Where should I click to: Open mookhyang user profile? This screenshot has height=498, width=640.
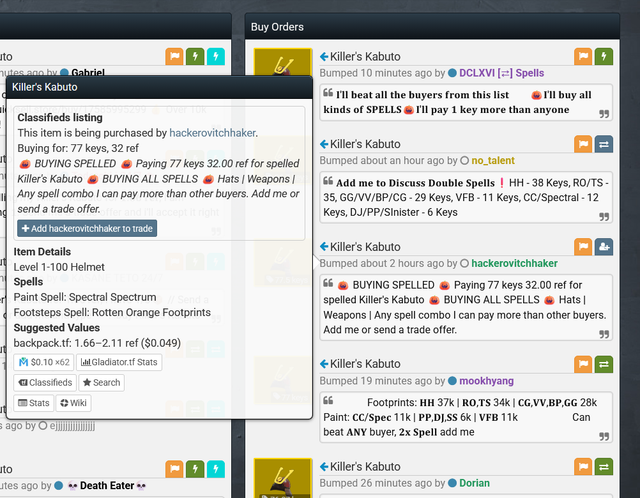point(486,381)
